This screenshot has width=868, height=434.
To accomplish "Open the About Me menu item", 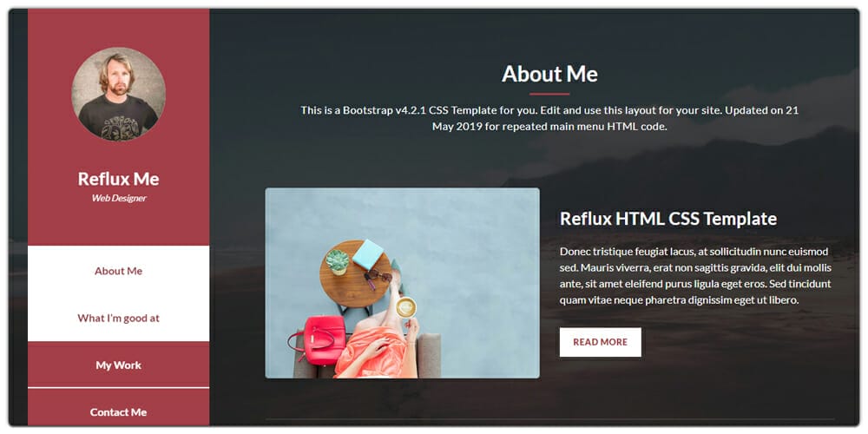I will [x=118, y=271].
